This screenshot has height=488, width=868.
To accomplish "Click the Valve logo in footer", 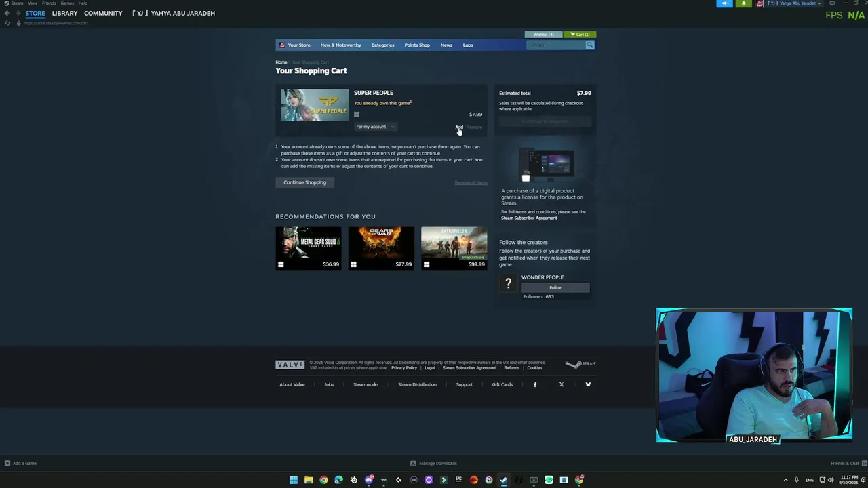I will click(x=290, y=365).
